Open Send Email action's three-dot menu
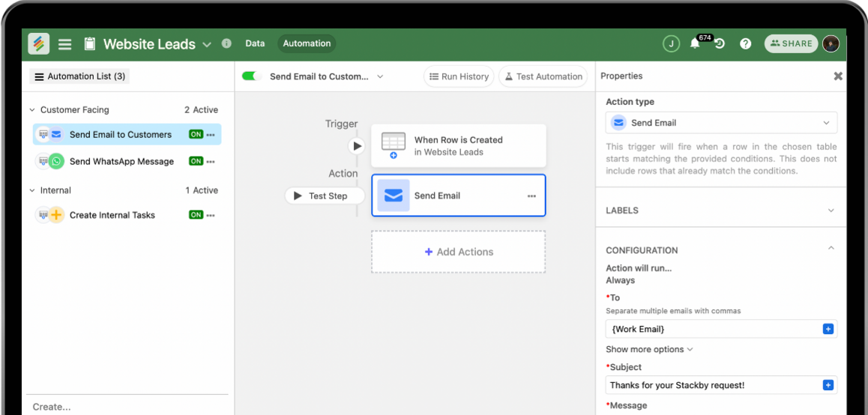 (531, 196)
